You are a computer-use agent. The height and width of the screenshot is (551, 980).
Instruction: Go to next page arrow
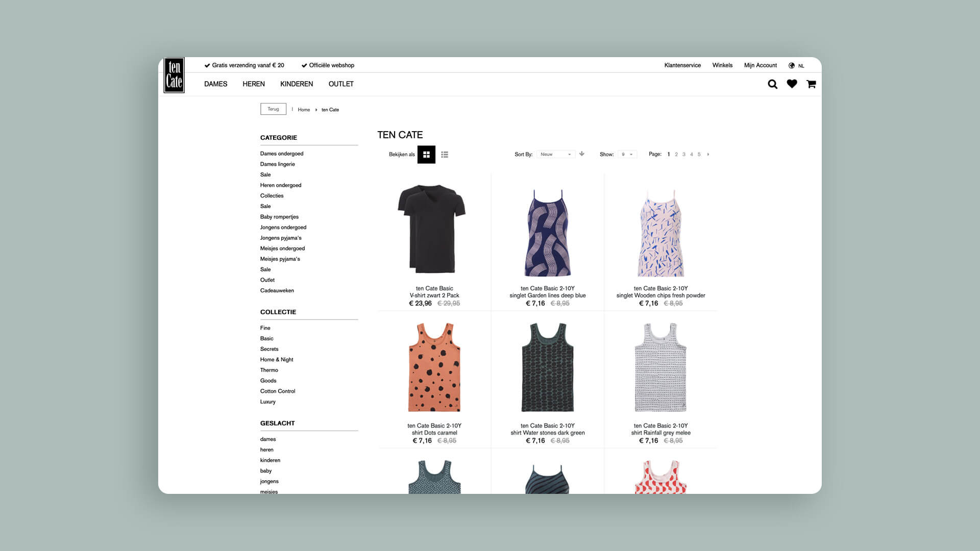click(x=708, y=154)
